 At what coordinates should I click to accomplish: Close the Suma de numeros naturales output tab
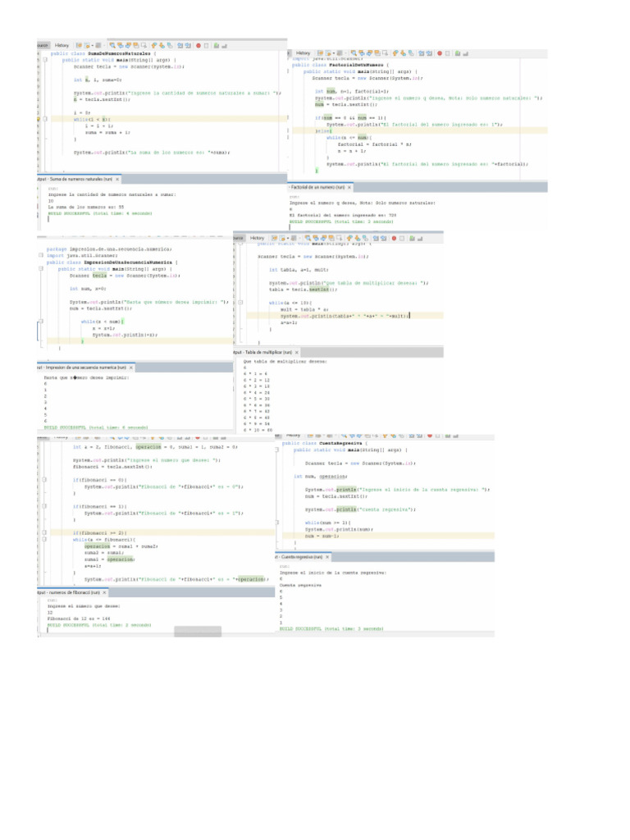pos(118,178)
